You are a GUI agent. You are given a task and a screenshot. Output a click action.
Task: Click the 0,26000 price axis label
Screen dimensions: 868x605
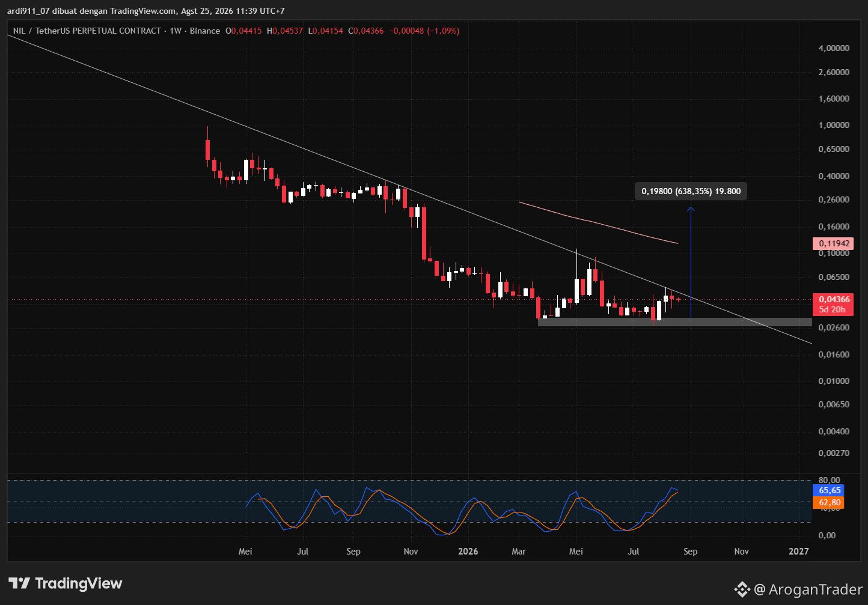[x=834, y=199]
